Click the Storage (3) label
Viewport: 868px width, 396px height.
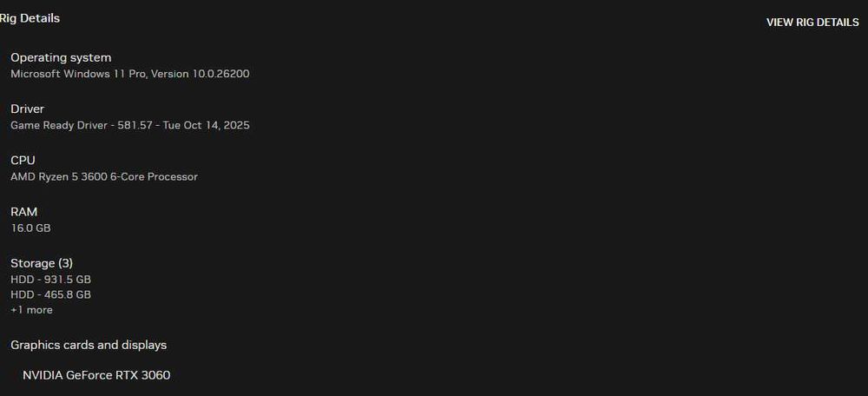pos(44,262)
